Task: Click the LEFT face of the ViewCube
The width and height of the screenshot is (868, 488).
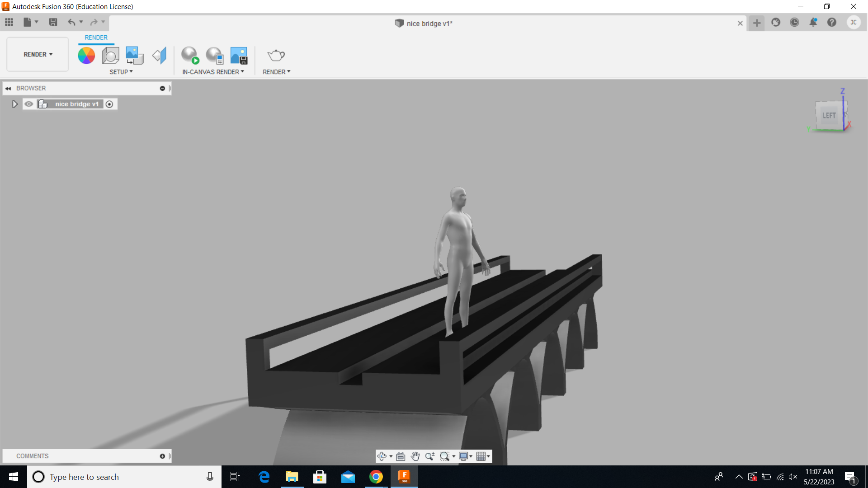Action: (829, 115)
